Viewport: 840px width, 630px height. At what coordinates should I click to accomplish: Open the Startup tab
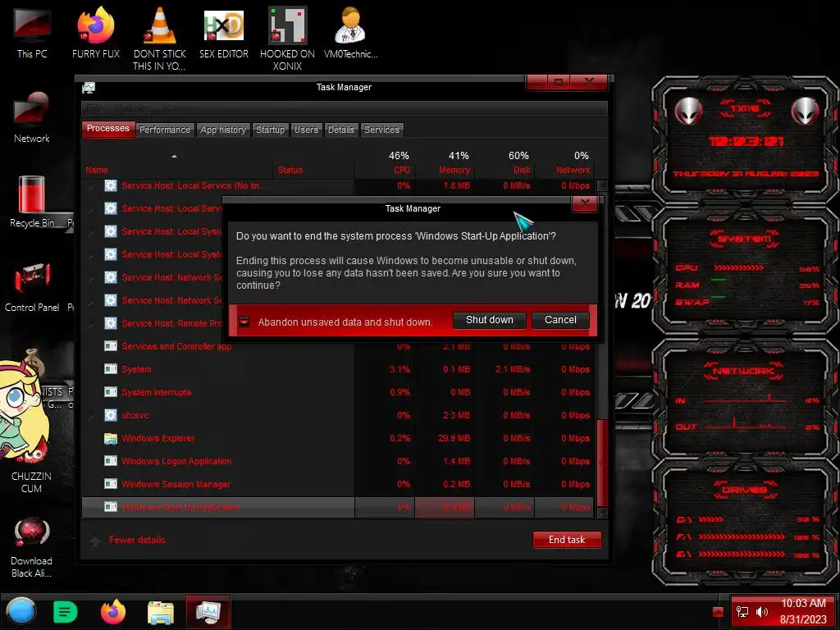click(270, 130)
